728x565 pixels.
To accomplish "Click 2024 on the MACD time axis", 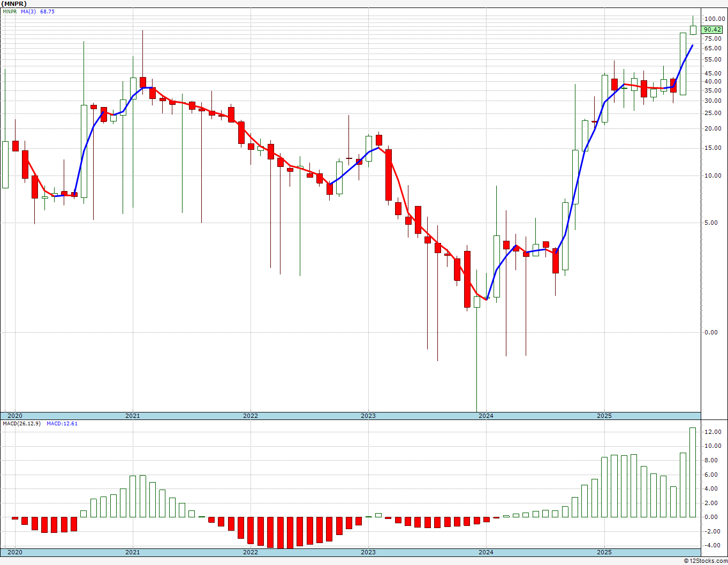I will pos(486,552).
